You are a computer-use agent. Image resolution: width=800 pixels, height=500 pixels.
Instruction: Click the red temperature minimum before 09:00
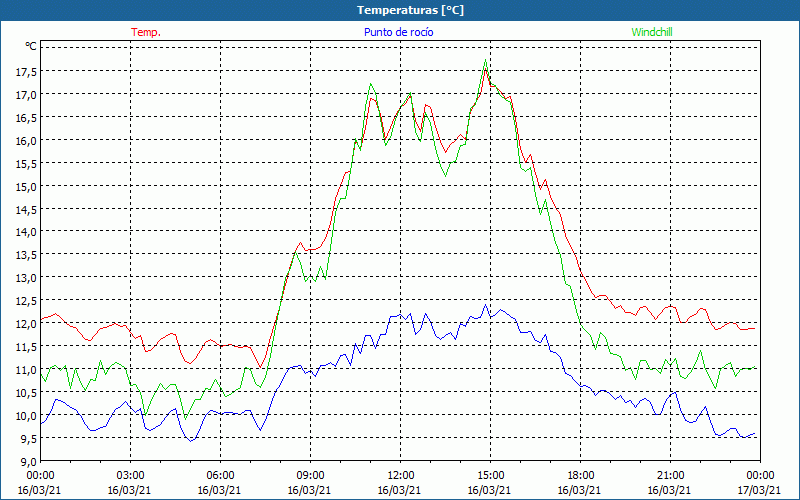coord(260,367)
